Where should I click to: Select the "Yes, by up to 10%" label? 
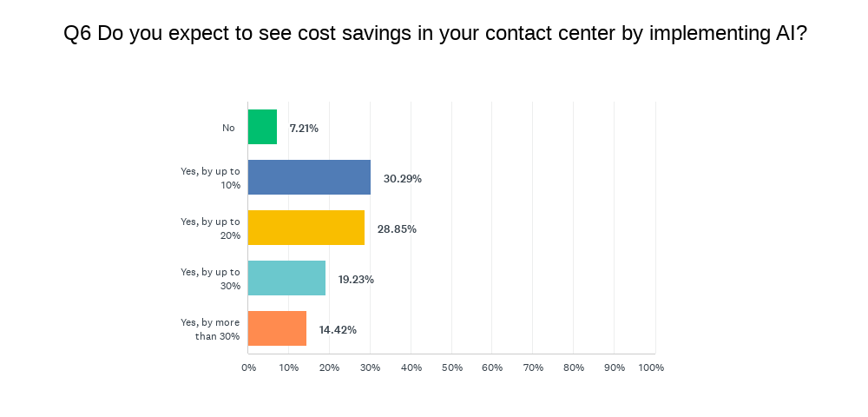click(210, 178)
